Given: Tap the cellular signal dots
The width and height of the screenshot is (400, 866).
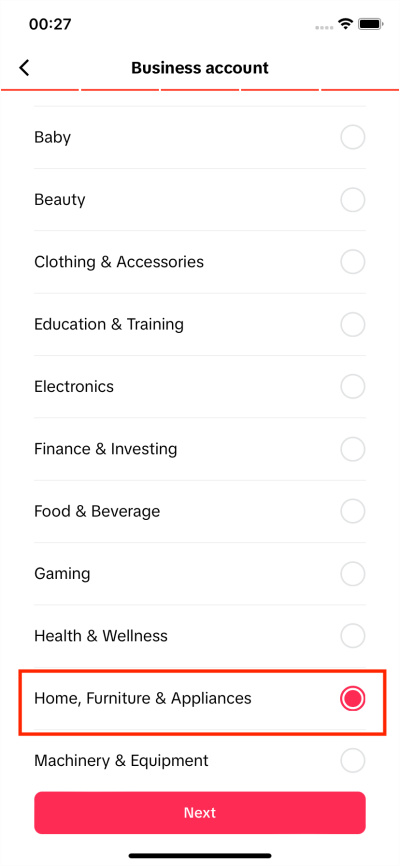Looking at the screenshot, I should [x=325, y=27].
